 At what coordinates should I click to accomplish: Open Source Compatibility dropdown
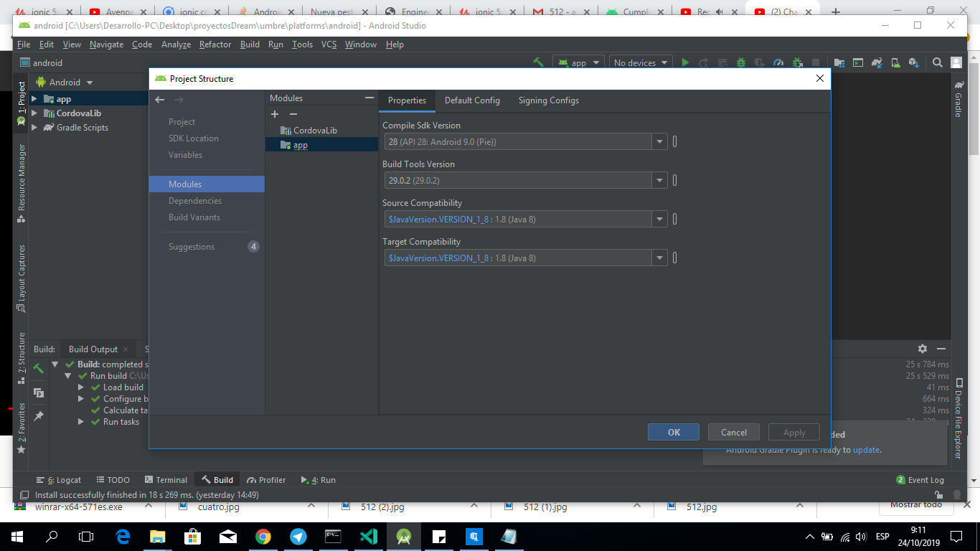(x=659, y=220)
